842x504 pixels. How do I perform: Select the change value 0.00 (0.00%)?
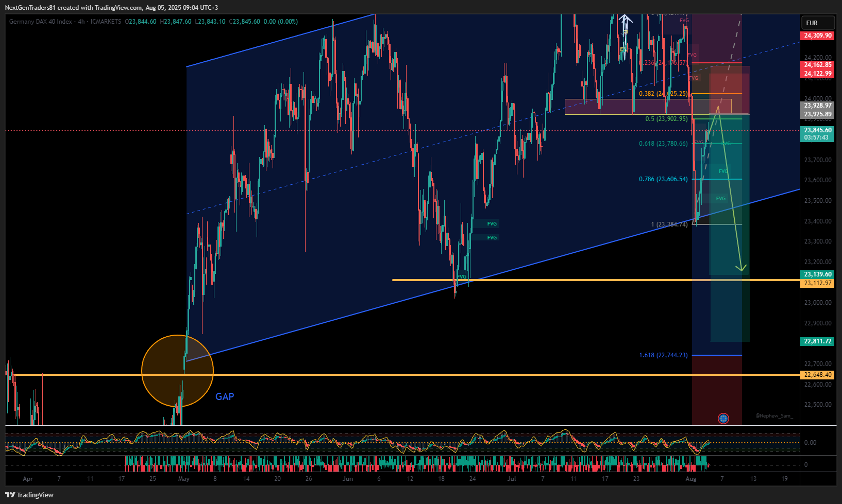point(281,22)
